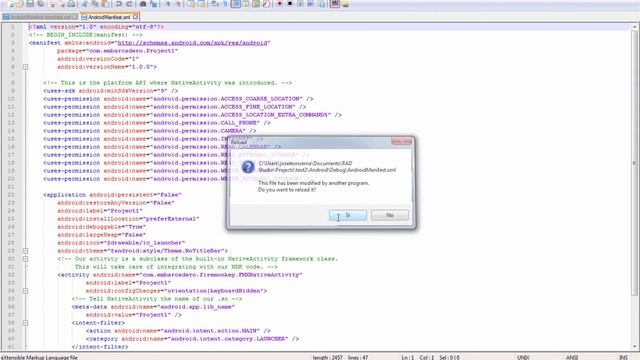Click the Zoom In toolbar icon

[168, 4]
